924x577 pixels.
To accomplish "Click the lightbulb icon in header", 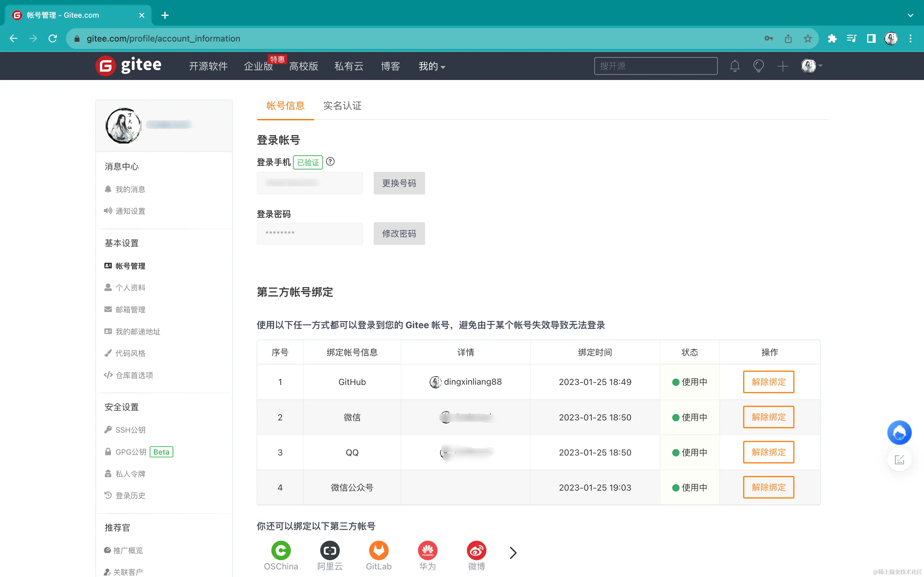I will pyautogui.click(x=758, y=66).
